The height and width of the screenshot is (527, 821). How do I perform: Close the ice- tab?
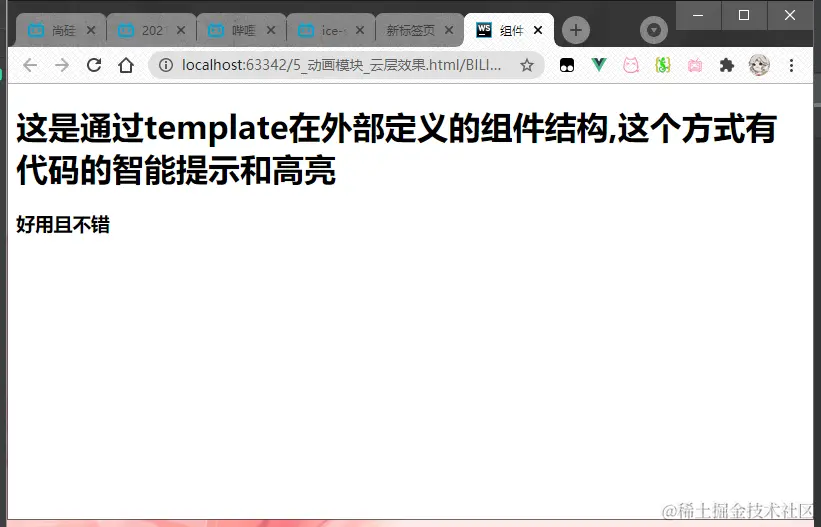(x=360, y=30)
